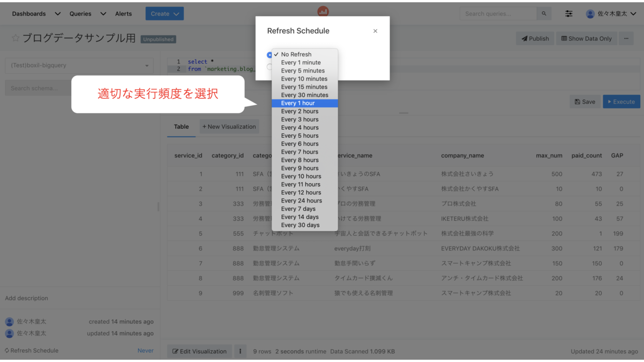The image size is (644, 362).
Task: Choose Every 4 hours option
Action: tap(305, 127)
